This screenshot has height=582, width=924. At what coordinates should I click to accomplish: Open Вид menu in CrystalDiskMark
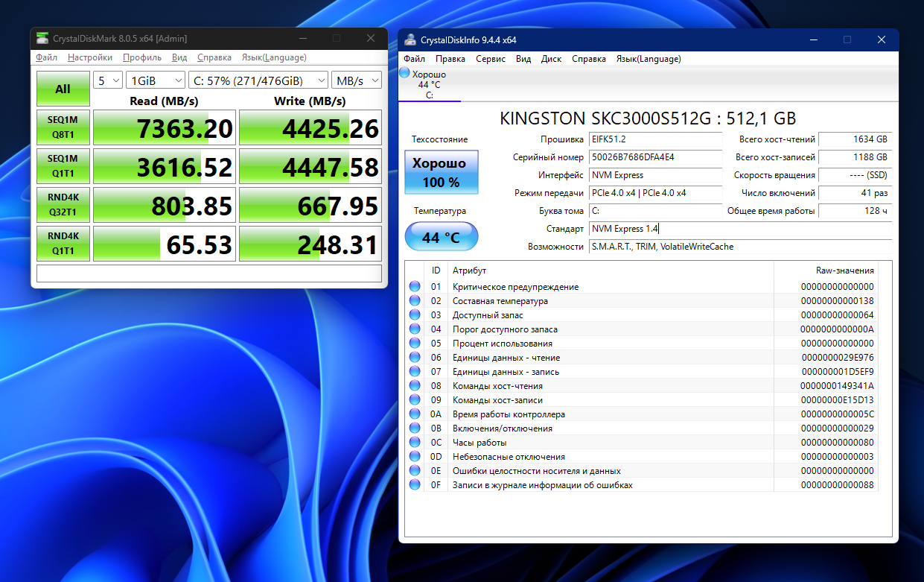[x=179, y=57]
